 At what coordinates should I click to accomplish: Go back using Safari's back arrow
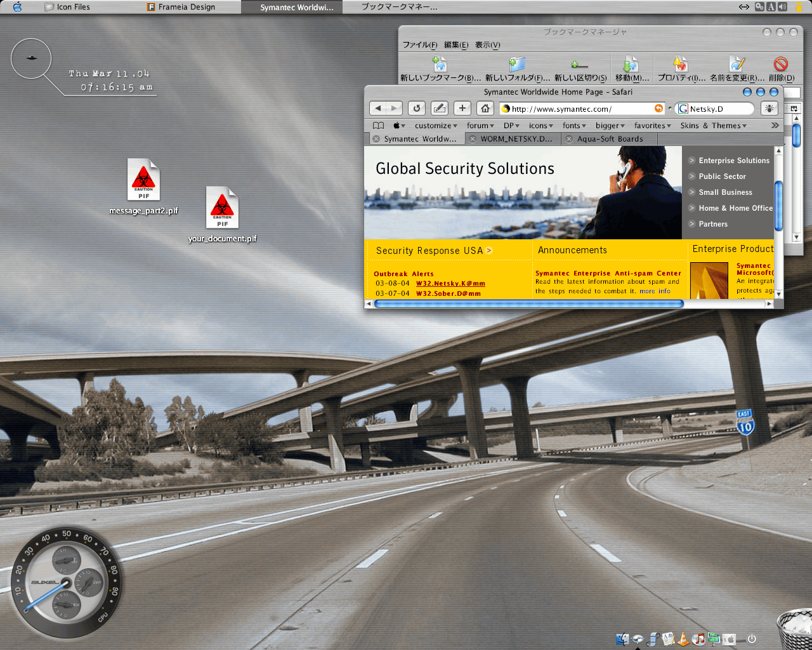(378, 109)
